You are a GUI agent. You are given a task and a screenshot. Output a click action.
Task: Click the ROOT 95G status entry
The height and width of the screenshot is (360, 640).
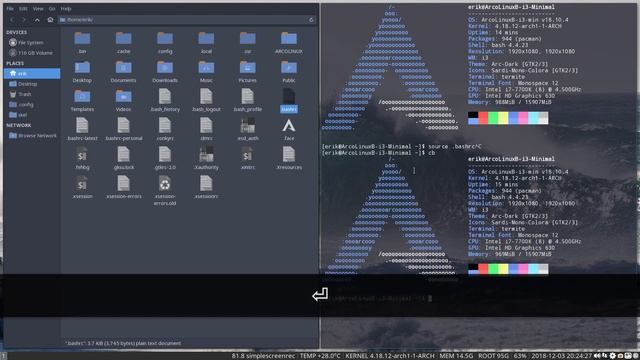pyautogui.click(x=493, y=356)
